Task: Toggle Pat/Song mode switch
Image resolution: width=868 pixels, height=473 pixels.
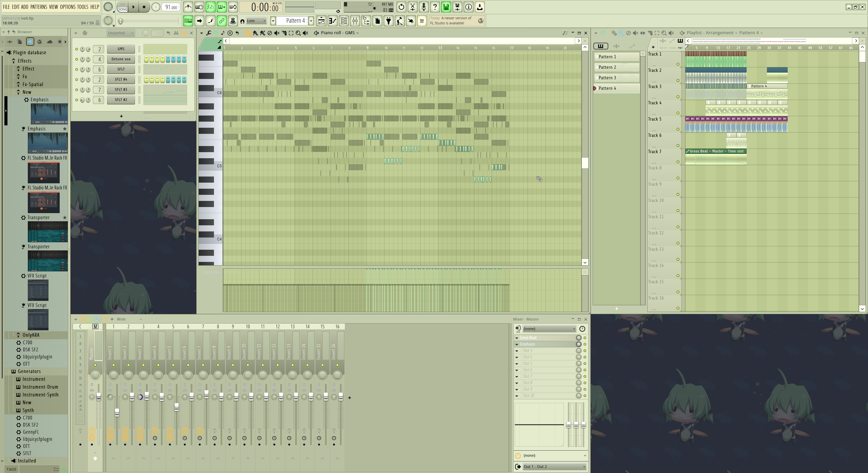Action: pyautogui.click(x=123, y=7)
